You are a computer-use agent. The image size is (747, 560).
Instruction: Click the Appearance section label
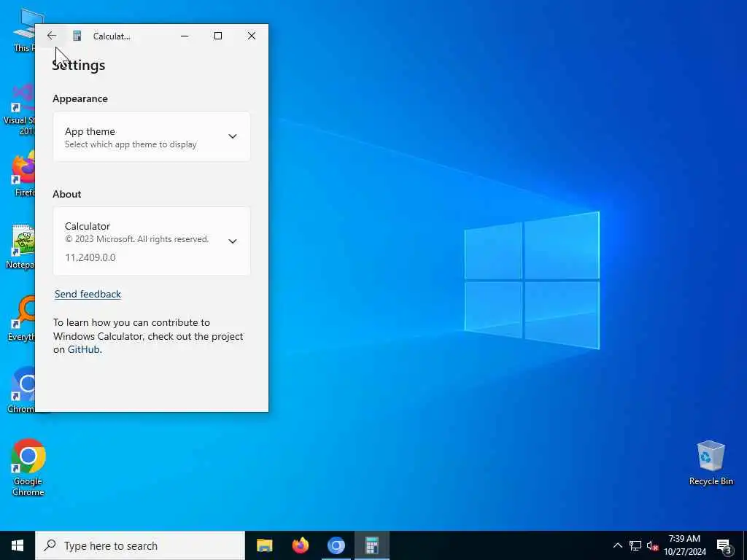pyautogui.click(x=80, y=98)
